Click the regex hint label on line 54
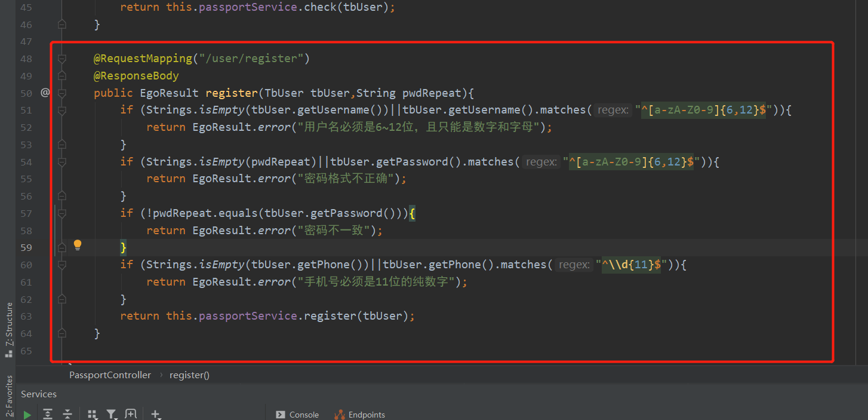The width and height of the screenshot is (868, 420). [x=541, y=162]
